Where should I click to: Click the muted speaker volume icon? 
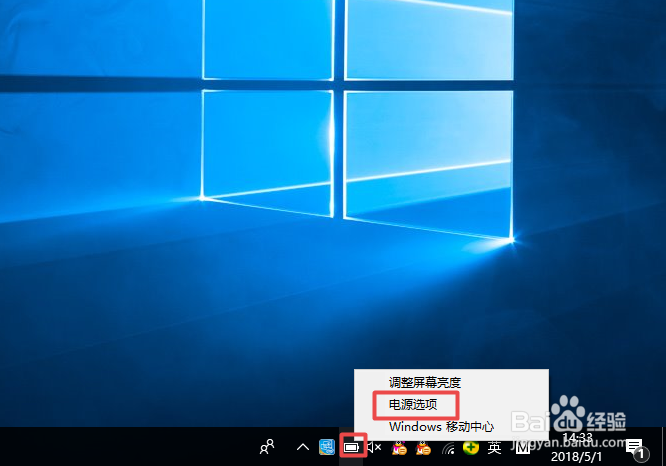[x=374, y=447]
